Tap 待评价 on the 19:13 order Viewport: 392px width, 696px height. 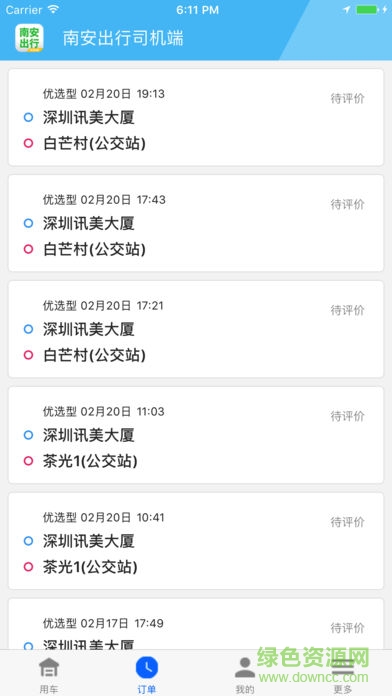click(348, 99)
